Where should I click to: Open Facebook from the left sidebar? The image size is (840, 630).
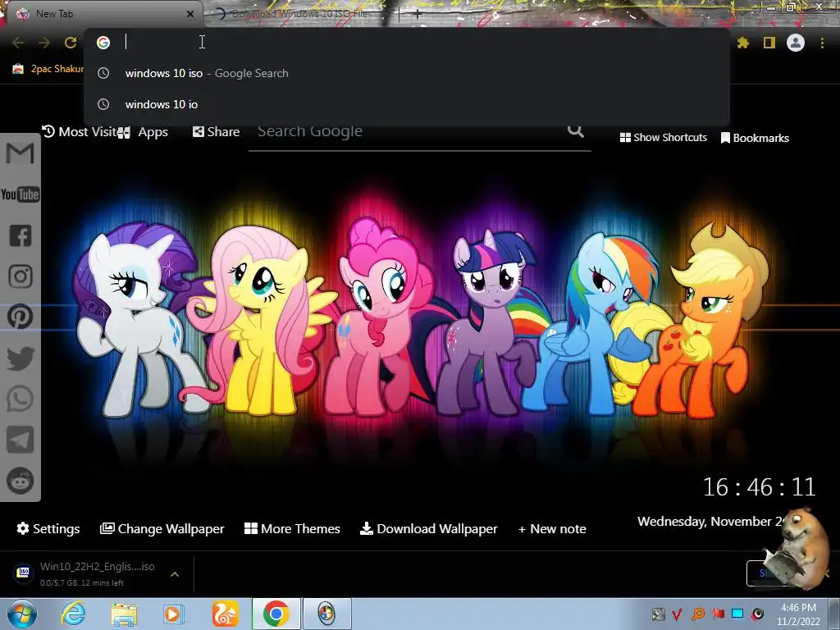pyautogui.click(x=21, y=235)
